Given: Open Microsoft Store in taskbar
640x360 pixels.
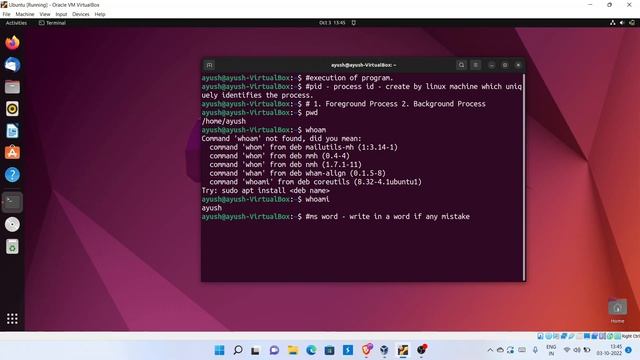Looking at the screenshot, I should click(x=329, y=350).
